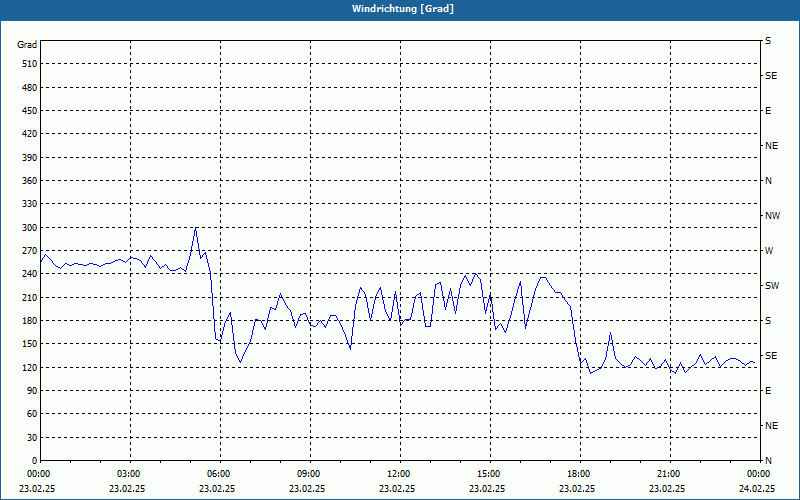Select the 0 y-axis value

tap(35, 461)
